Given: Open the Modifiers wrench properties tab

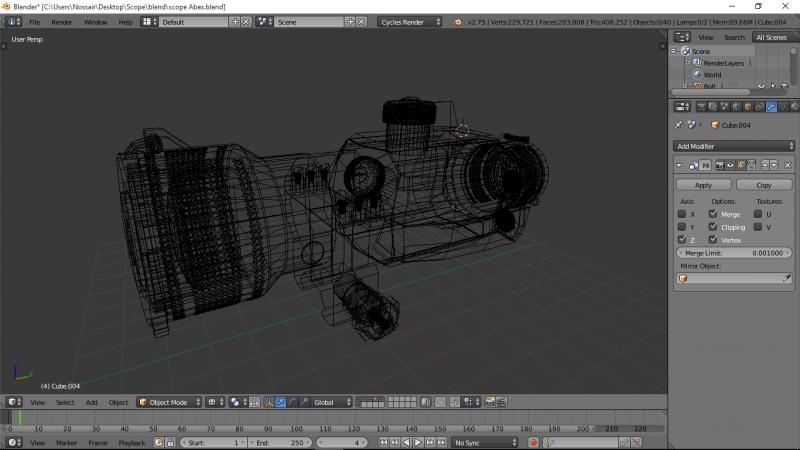Looking at the screenshot, I should tap(773, 106).
